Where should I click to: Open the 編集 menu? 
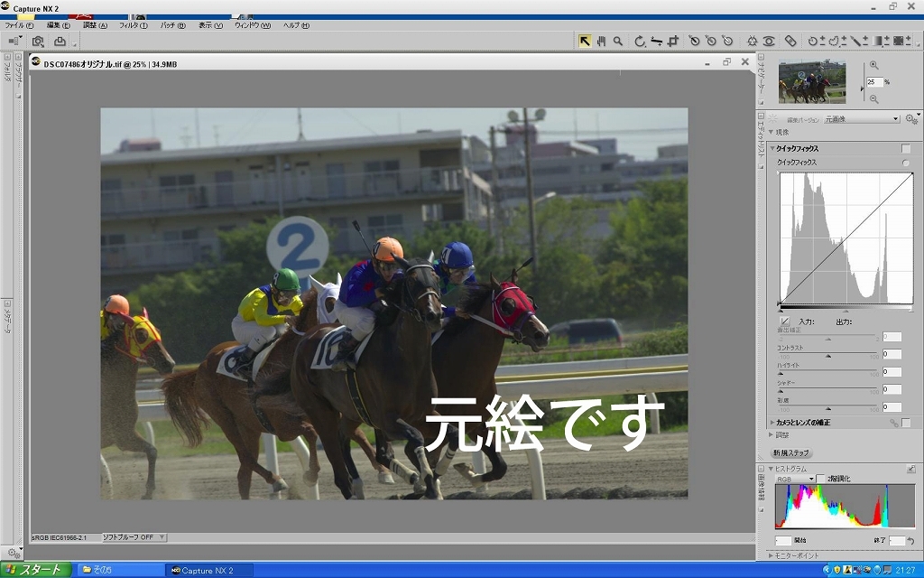[x=58, y=25]
